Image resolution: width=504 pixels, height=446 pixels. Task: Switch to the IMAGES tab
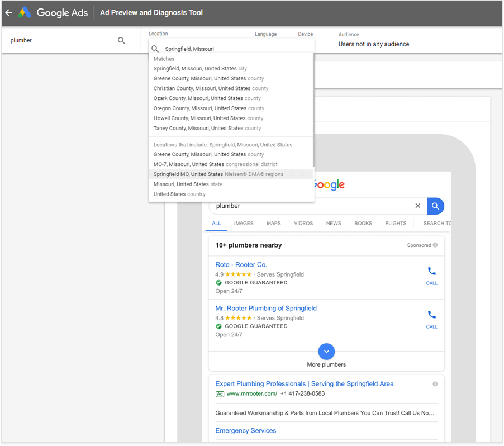click(x=244, y=223)
